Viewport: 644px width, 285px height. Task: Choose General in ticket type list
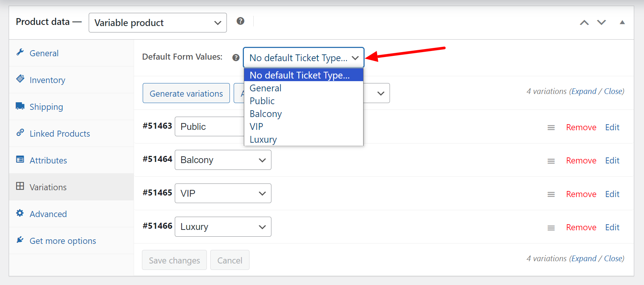click(x=304, y=88)
